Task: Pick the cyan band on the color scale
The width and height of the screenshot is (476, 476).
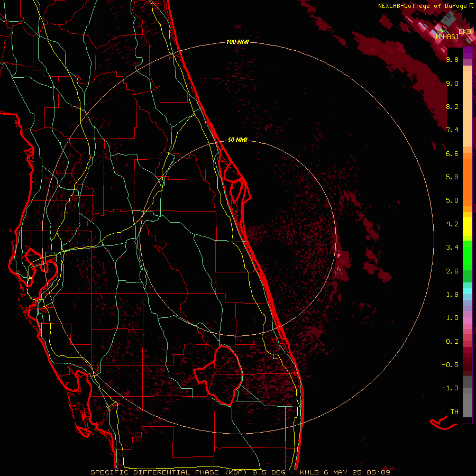Action: pyautogui.click(x=467, y=291)
